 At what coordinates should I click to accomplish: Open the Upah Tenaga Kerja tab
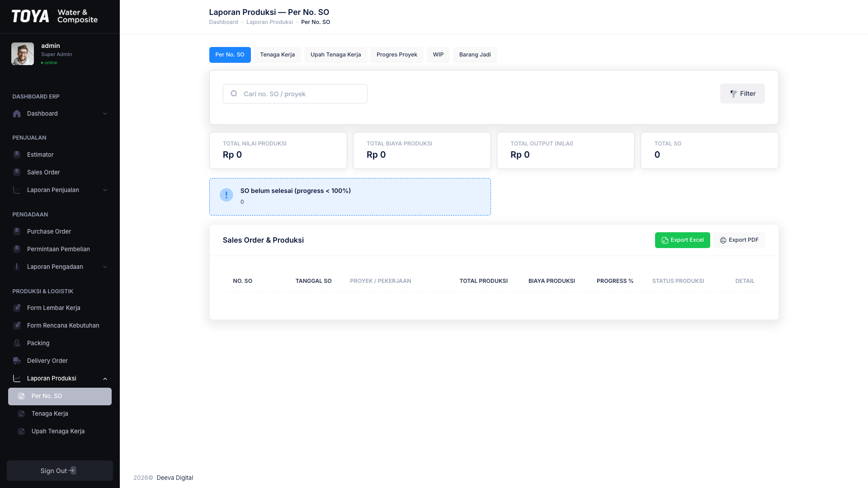tap(335, 55)
